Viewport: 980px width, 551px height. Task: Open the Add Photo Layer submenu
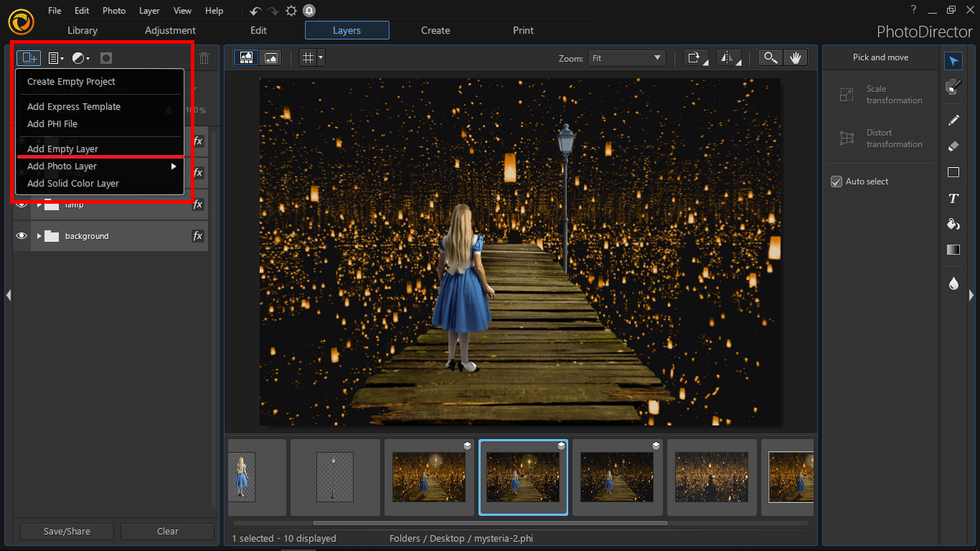coord(100,166)
